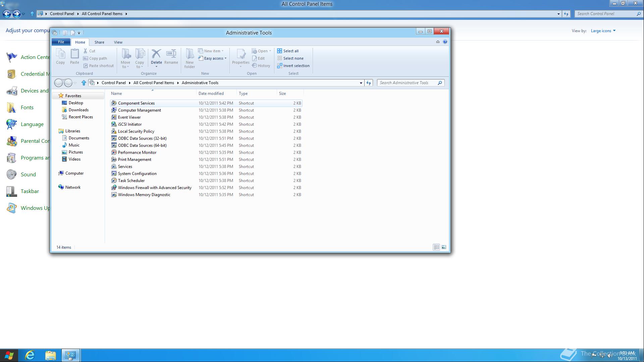Viewport: 644px width, 362px height.
Task: Open File Explorer from the taskbar
Action: click(x=50, y=355)
